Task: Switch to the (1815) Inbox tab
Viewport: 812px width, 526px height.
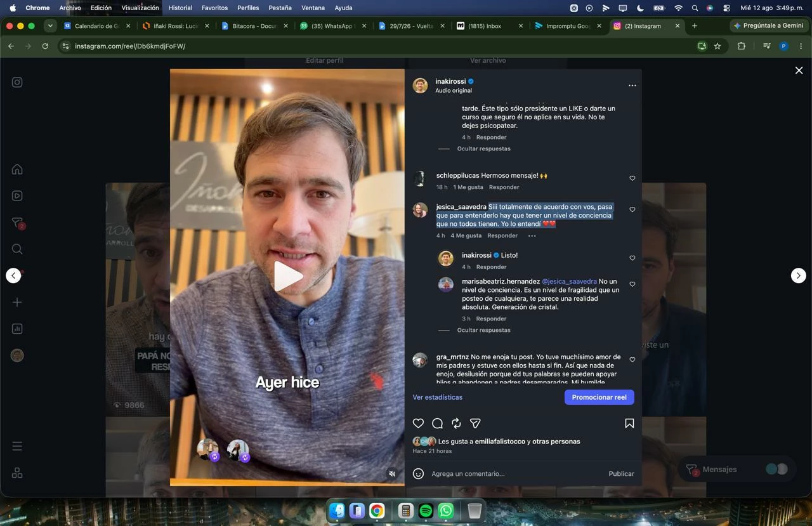Action: click(490, 26)
